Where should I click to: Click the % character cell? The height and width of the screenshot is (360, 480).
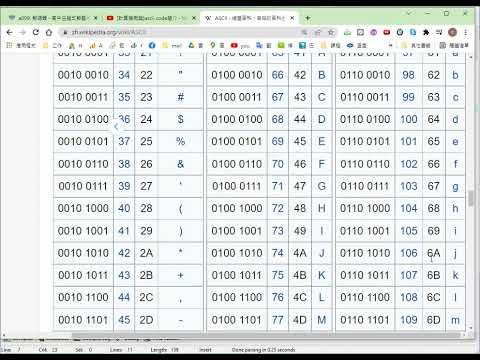tap(180, 142)
